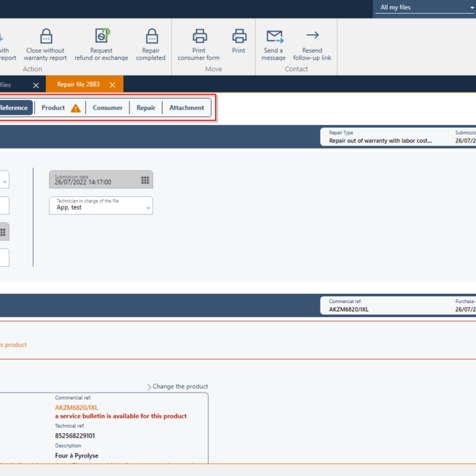Click the orange warning icon on Product
The width and height of the screenshot is (476, 476).
pyautogui.click(x=76, y=108)
